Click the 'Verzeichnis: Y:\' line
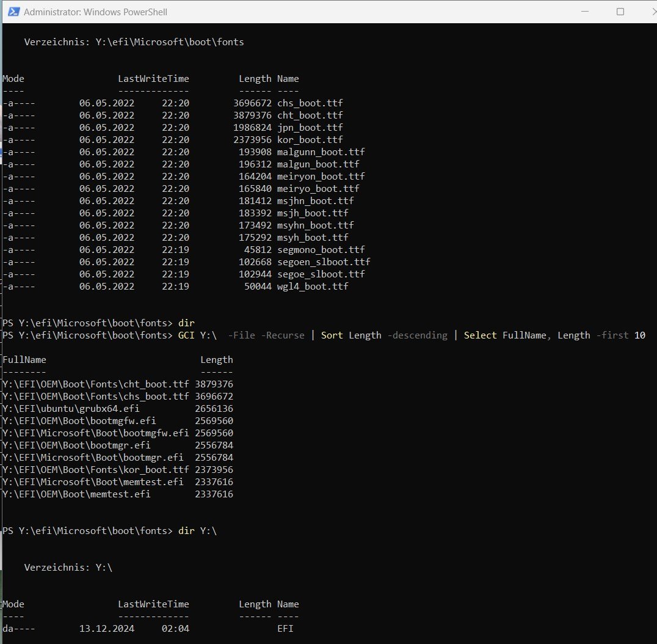 [68, 567]
